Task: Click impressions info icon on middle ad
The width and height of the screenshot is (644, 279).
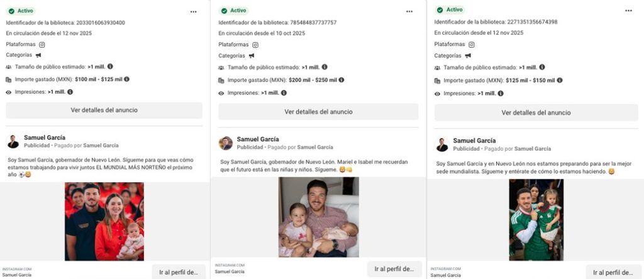Action: pos(284,93)
